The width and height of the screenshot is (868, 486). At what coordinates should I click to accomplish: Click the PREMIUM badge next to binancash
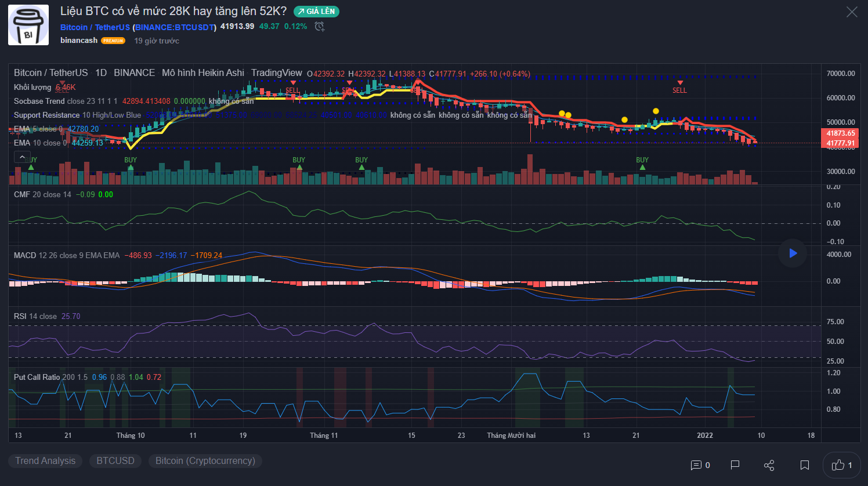(113, 41)
